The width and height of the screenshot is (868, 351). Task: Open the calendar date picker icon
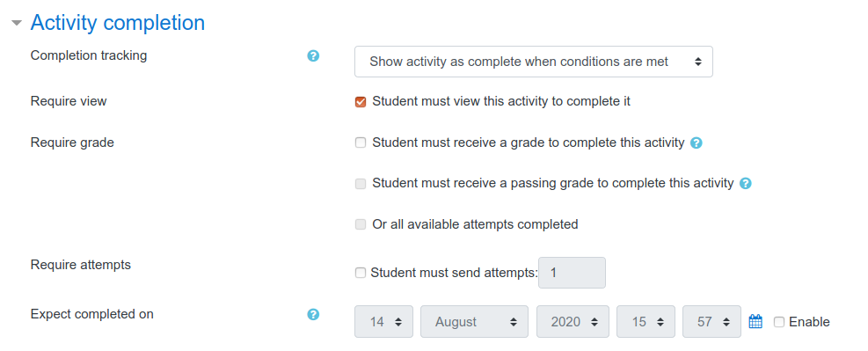(755, 321)
